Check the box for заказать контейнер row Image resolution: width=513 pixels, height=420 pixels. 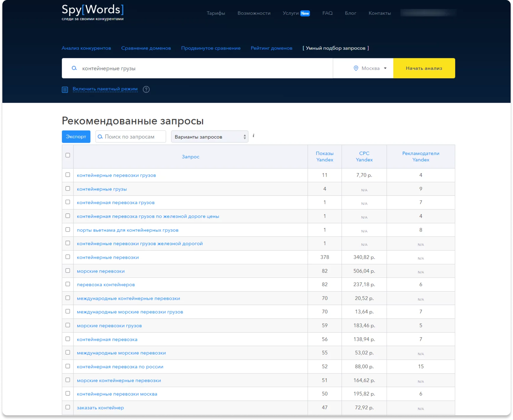[x=68, y=407]
